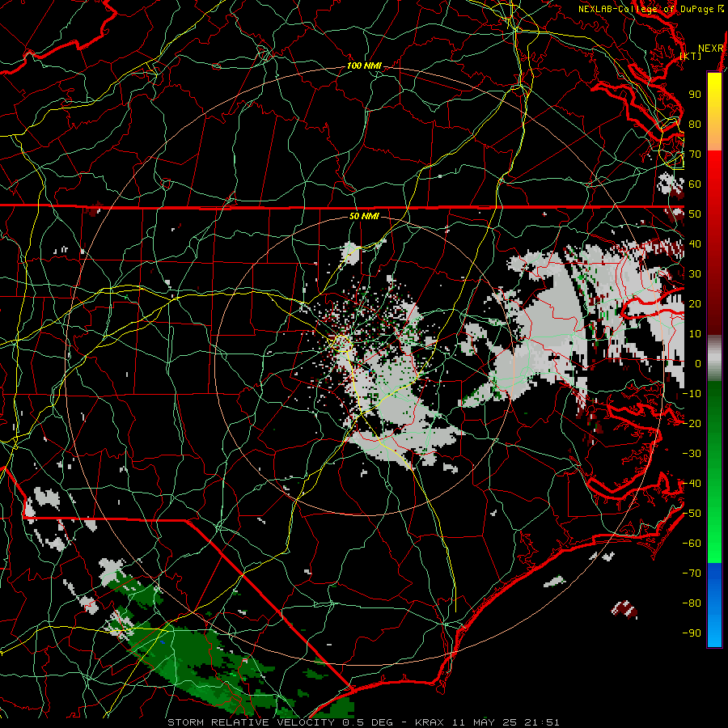Click the 0 scale label
The height and width of the screenshot is (728, 728).
coord(698,363)
